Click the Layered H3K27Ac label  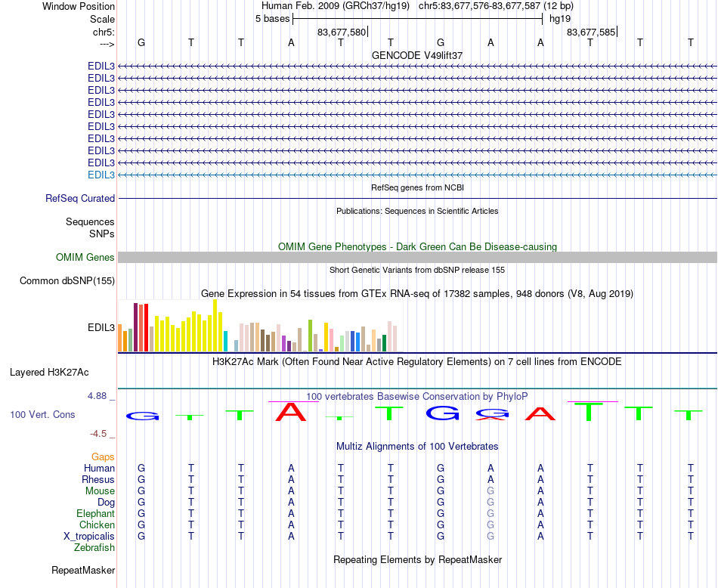pos(49,373)
